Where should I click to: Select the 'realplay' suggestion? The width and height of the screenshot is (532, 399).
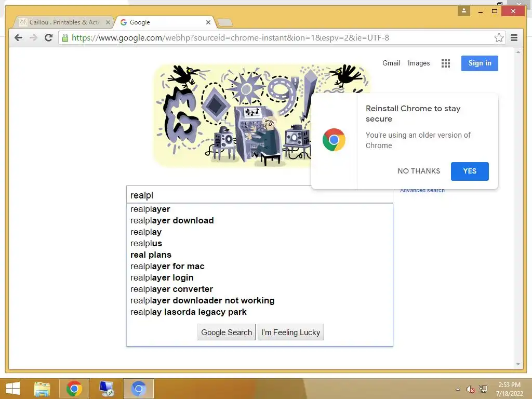pos(260,232)
